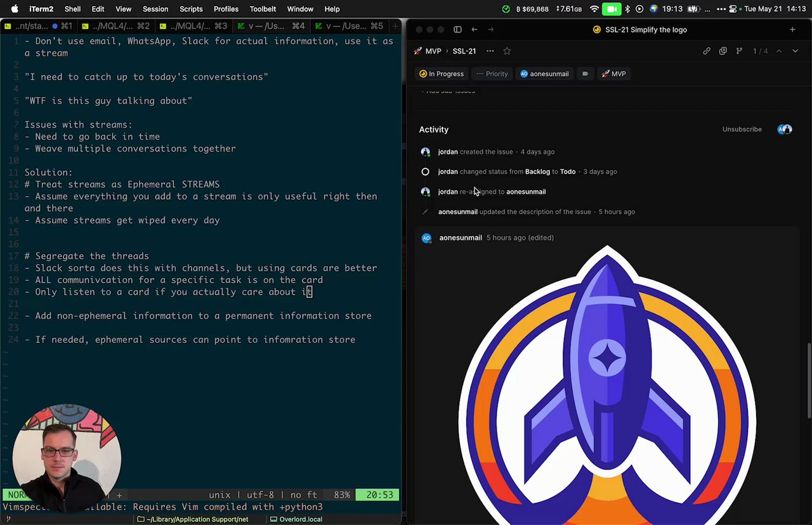Click the aonesunmail comment author name
The image size is (812, 525).
coord(461,237)
